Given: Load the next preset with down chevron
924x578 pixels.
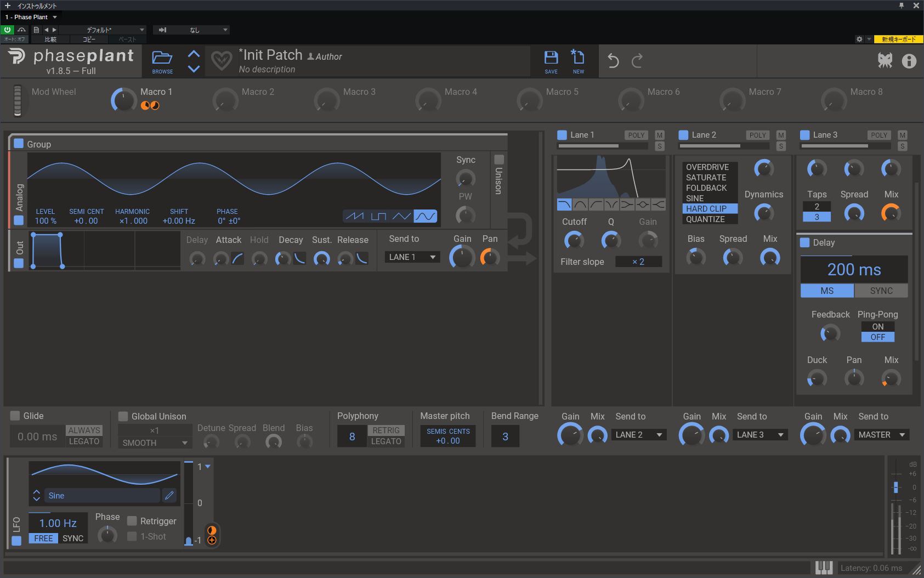Looking at the screenshot, I should coord(194,69).
